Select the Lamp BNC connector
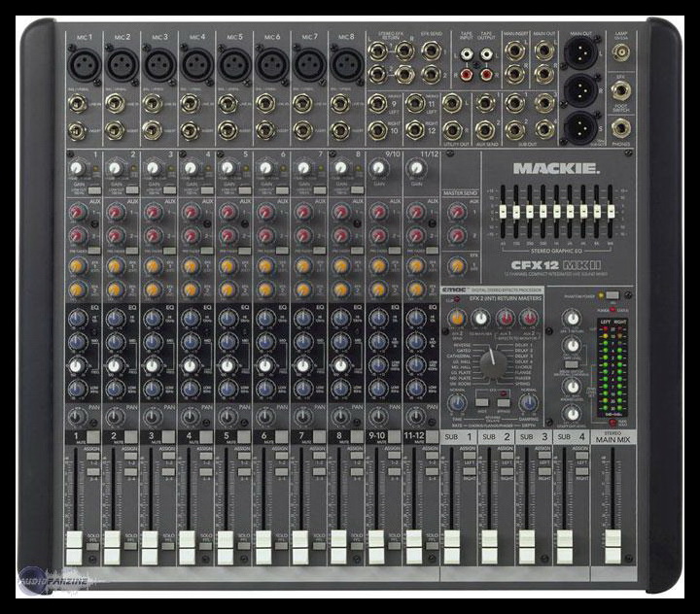The image size is (700, 614). click(x=621, y=52)
